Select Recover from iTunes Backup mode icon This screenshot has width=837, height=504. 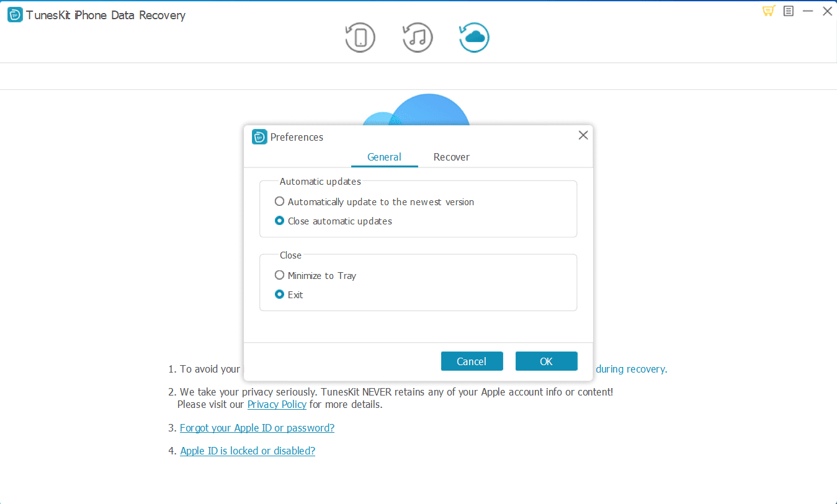[418, 37]
